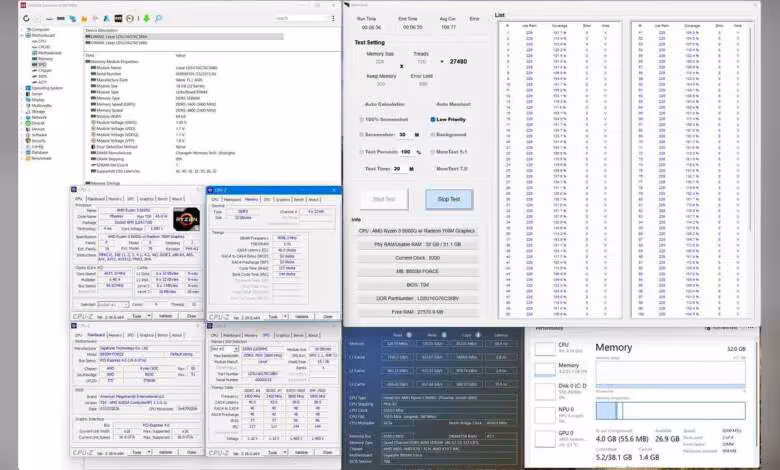Select Operating System in the AIDA64 tree

coord(47,88)
